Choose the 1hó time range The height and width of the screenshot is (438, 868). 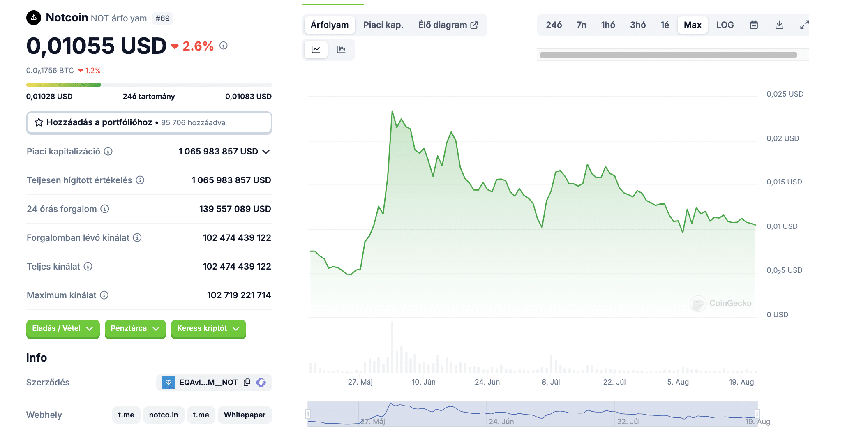coord(608,25)
